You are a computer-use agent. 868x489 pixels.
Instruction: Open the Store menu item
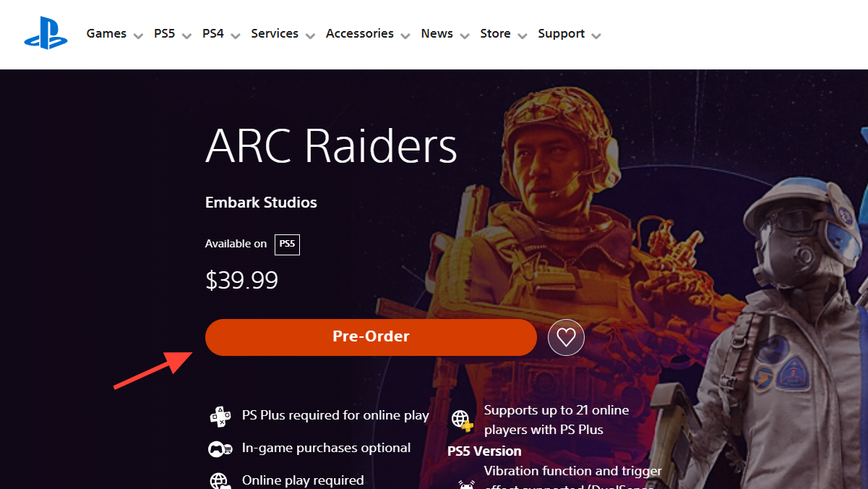click(x=495, y=33)
